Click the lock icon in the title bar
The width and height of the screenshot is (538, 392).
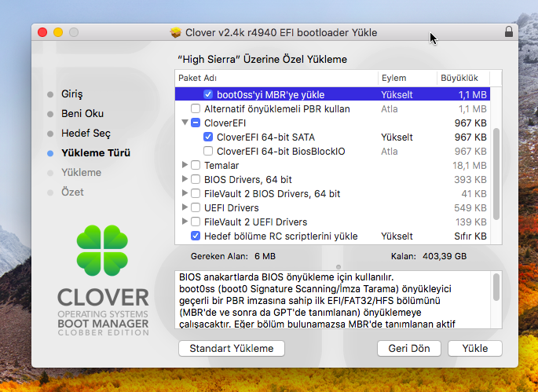[x=508, y=31]
